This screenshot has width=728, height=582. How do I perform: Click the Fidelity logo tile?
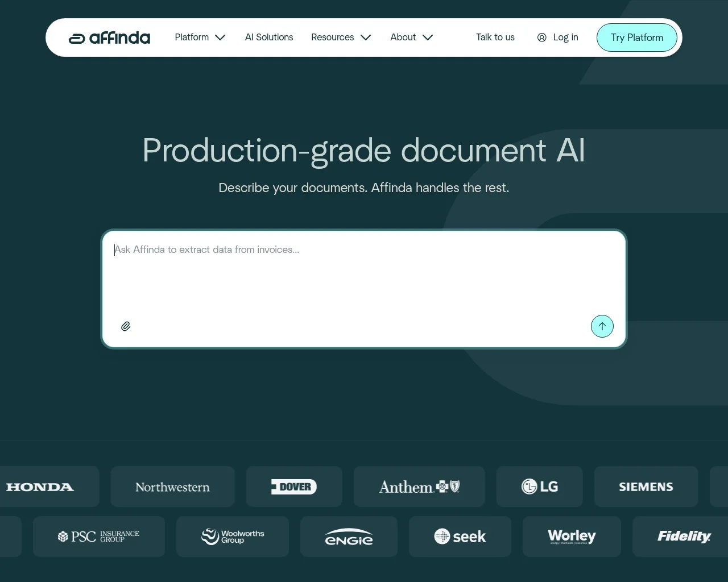click(x=680, y=537)
